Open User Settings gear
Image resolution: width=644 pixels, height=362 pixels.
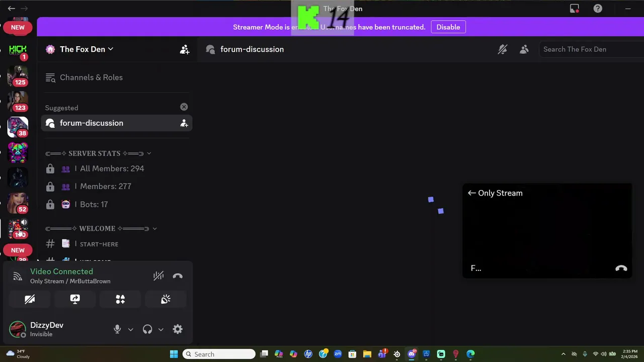point(178,329)
